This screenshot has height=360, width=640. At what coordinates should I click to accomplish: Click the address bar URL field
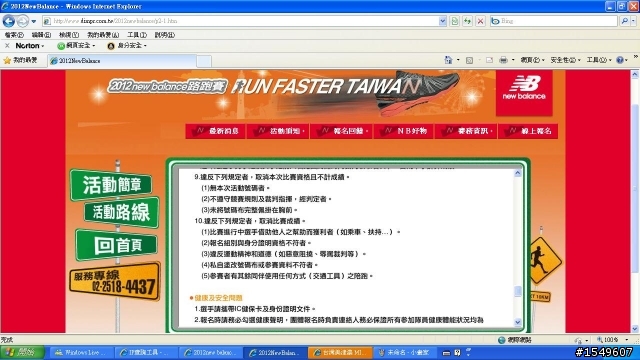241,21
